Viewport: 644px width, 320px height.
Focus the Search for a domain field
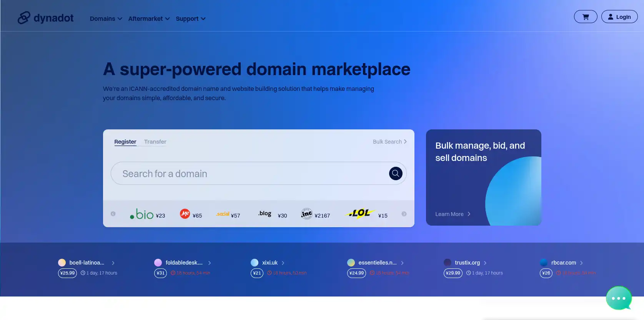[x=258, y=173]
